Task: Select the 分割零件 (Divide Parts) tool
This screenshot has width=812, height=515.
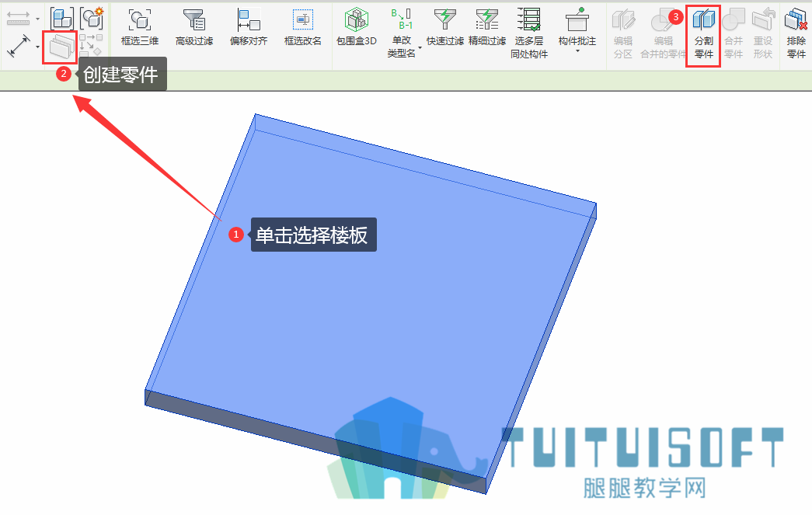Action: [x=703, y=35]
